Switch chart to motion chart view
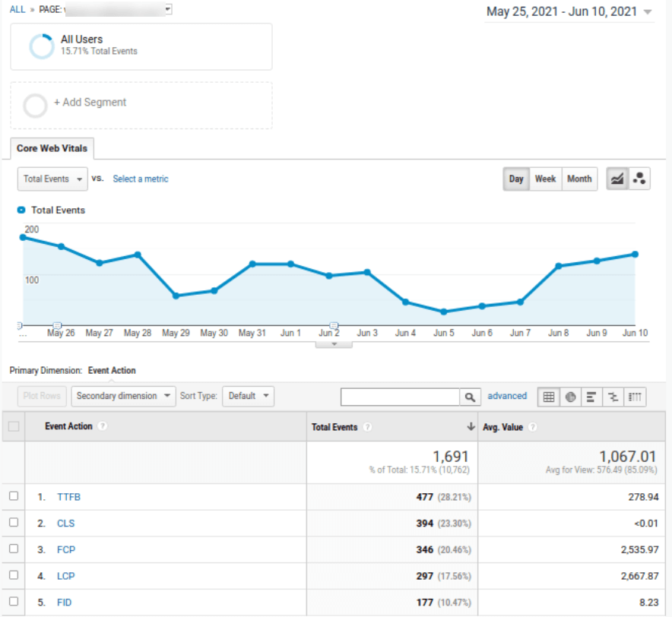Image resolution: width=672 pixels, height=617 pixels. (639, 179)
